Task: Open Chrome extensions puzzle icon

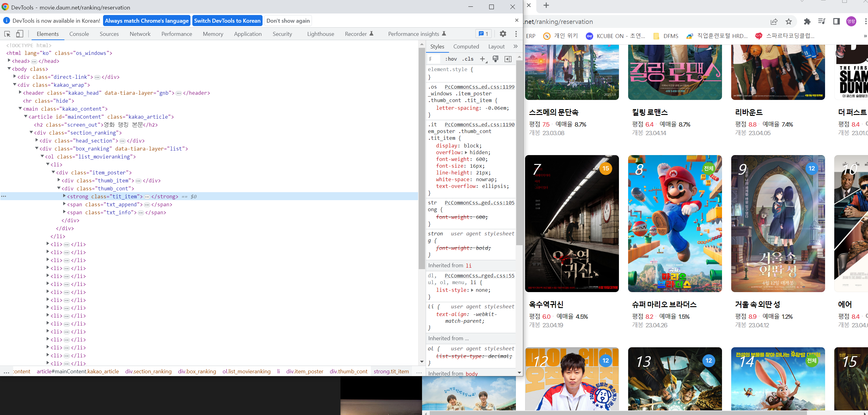Action: tap(807, 21)
